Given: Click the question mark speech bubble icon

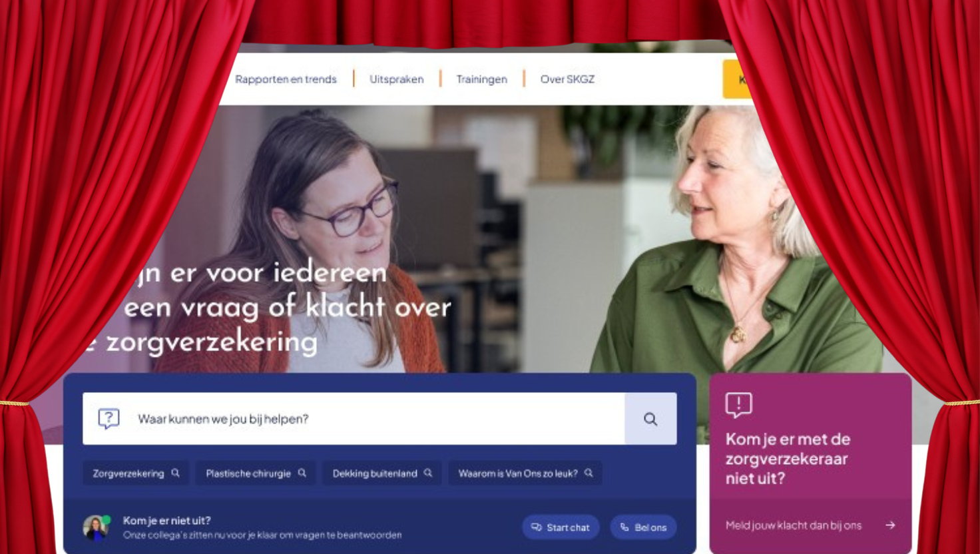Looking at the screenshot, I should (x=109, y=418).
